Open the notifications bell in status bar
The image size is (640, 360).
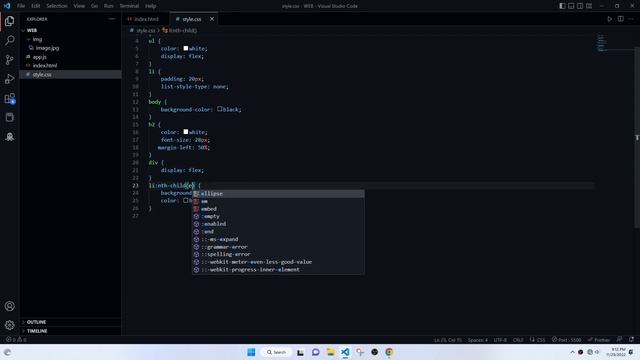pos(631,340)
